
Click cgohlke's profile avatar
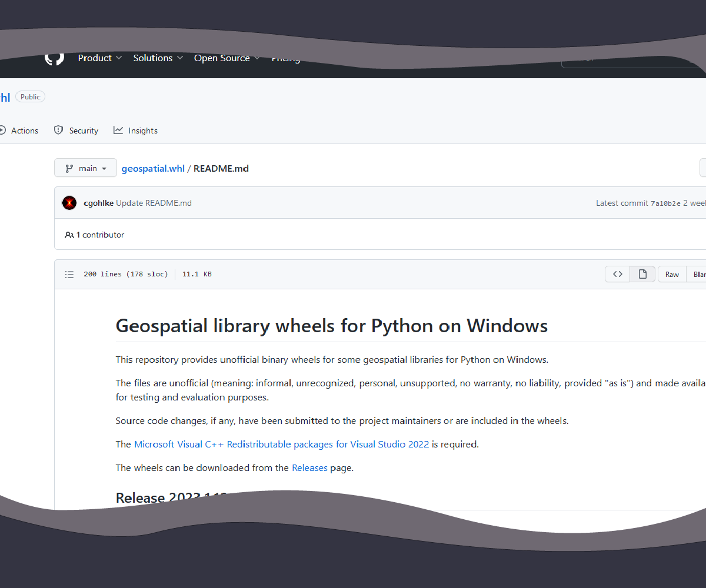(x=69, y=202)
